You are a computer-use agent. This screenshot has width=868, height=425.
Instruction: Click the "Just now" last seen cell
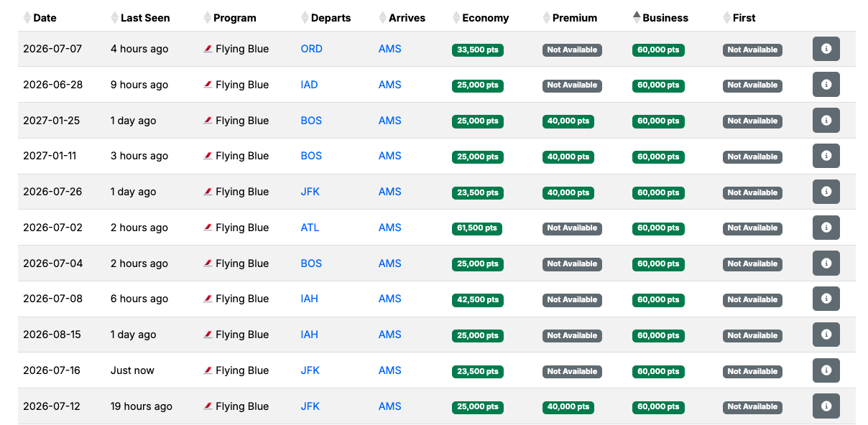click(x=132, y=370)
